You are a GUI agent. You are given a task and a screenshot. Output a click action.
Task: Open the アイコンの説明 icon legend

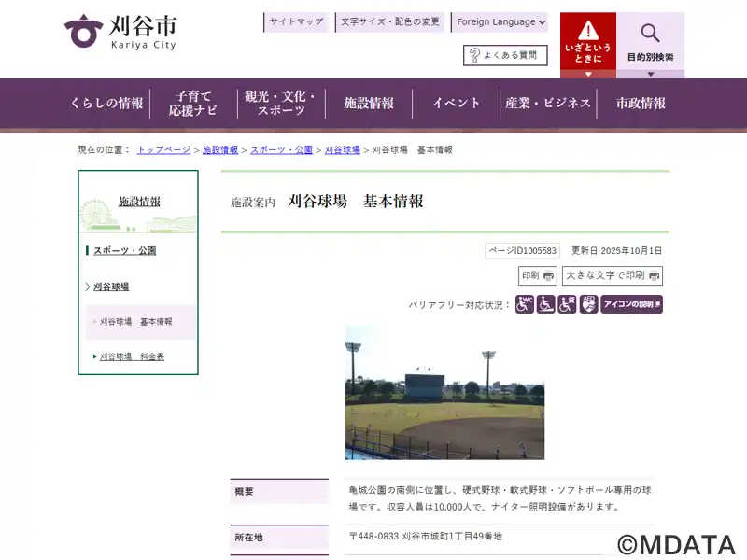(x=631, y=304)
